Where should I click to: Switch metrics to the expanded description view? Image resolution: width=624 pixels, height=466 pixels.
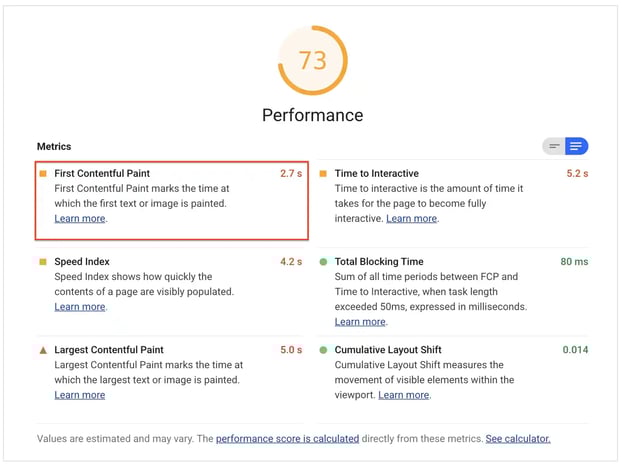tap(576, 147)
